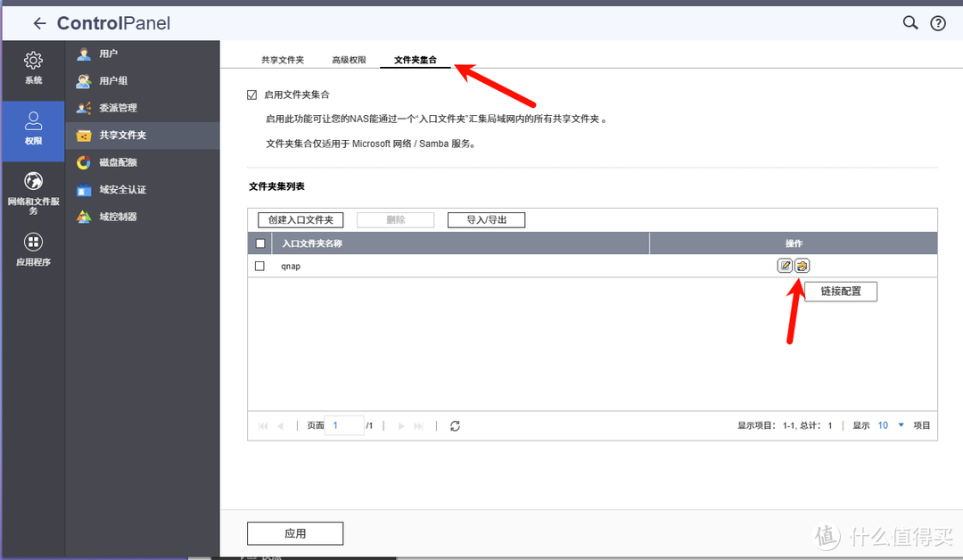Check the qnap row checkbox

point(259,266)
